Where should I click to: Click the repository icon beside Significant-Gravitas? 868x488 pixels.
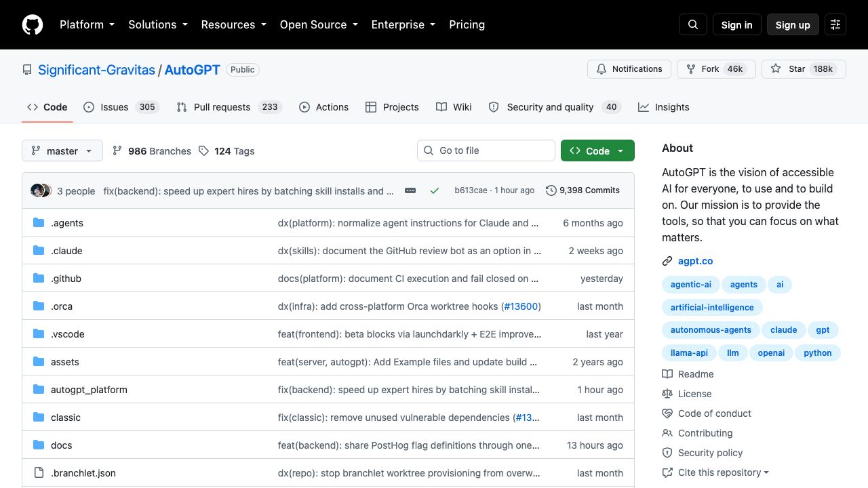point(27,70)
